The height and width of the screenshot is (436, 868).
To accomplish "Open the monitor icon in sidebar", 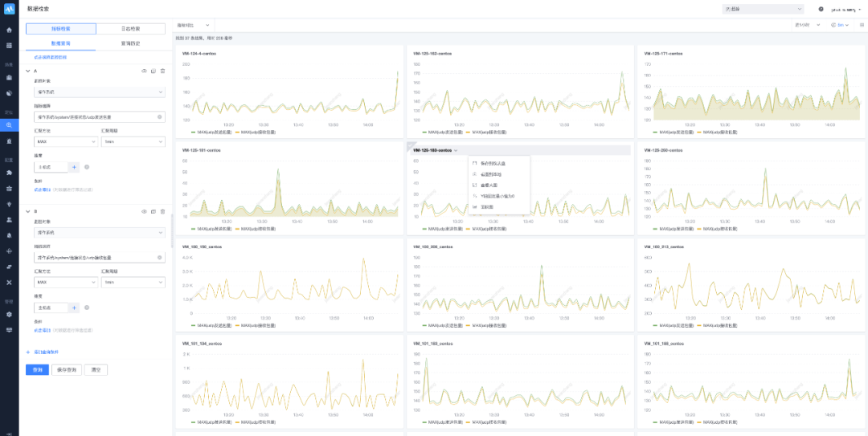I will click(9, 330).
